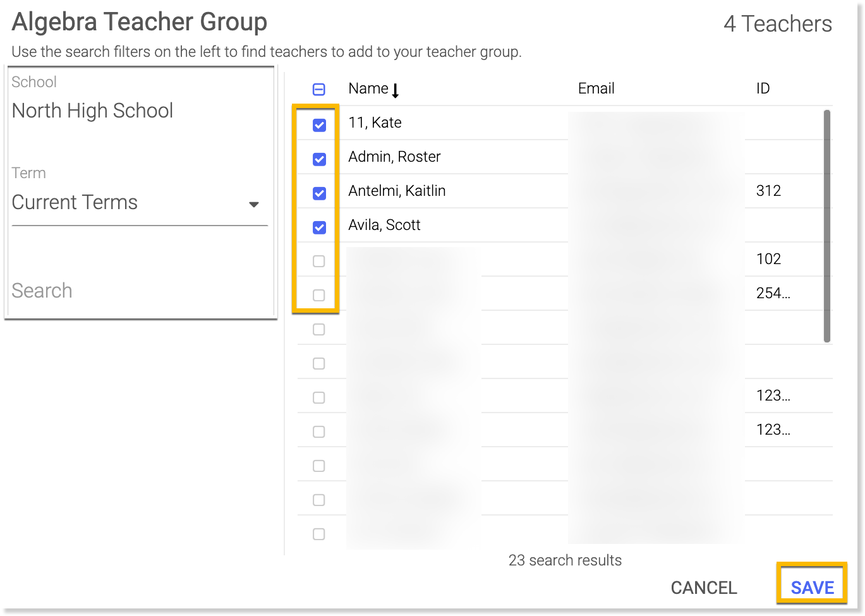Sort by the Name column header
This screenshot has width=865, height=616.
(x=368, y=88)
